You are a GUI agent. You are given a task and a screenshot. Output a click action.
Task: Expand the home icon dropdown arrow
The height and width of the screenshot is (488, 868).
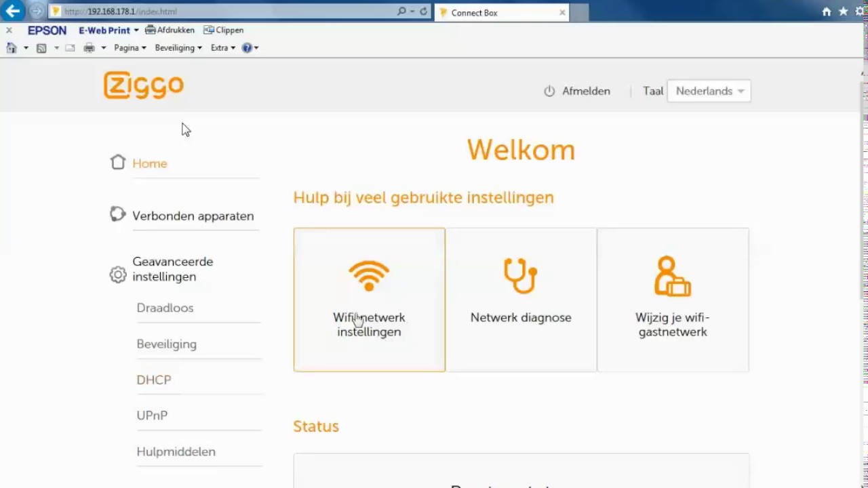pyautogui.click(x=26, y=48)
